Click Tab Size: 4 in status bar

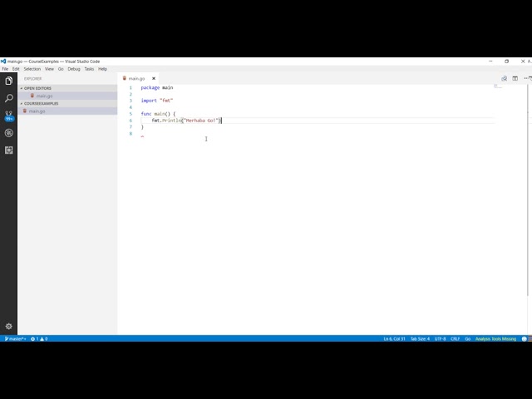point(420,338)
